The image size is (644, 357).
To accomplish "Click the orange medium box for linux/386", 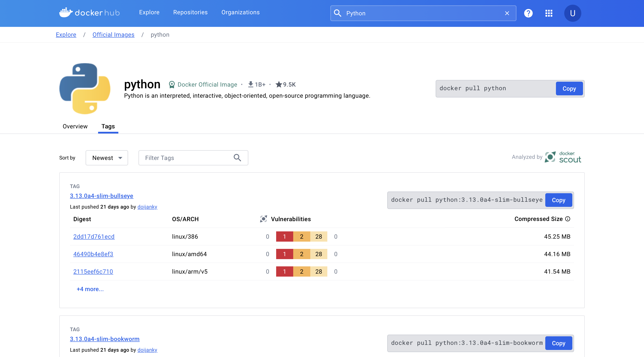I will tap(302, 237).
